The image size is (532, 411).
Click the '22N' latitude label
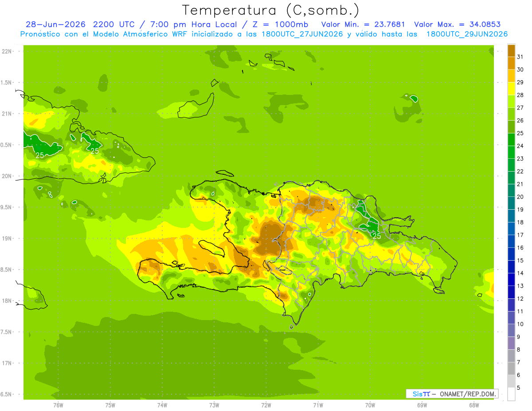[x=7, y=51]
